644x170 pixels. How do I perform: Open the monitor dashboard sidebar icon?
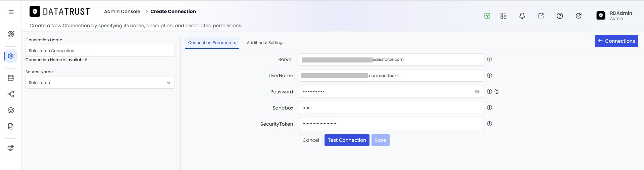(x=11, y=148)
